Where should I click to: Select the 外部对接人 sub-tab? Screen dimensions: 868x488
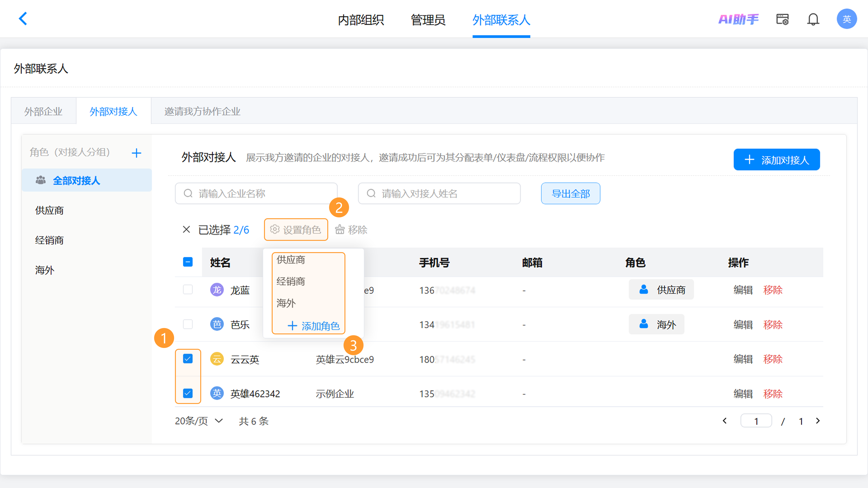click(113, 111)
